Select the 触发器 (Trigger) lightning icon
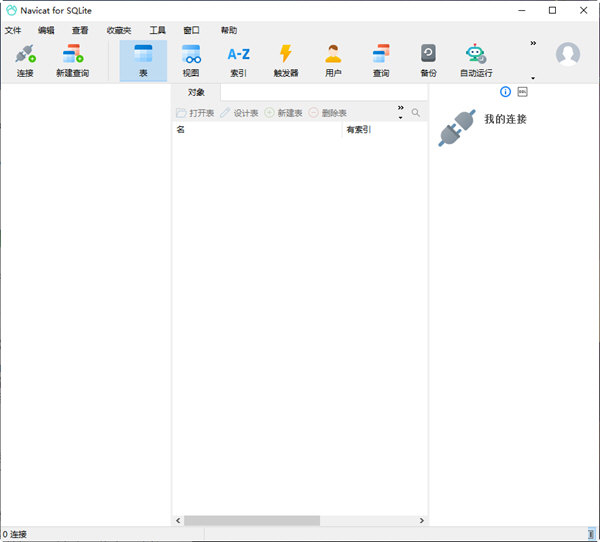This screenshot has height=542, width=600. click(x=286, y=61)
